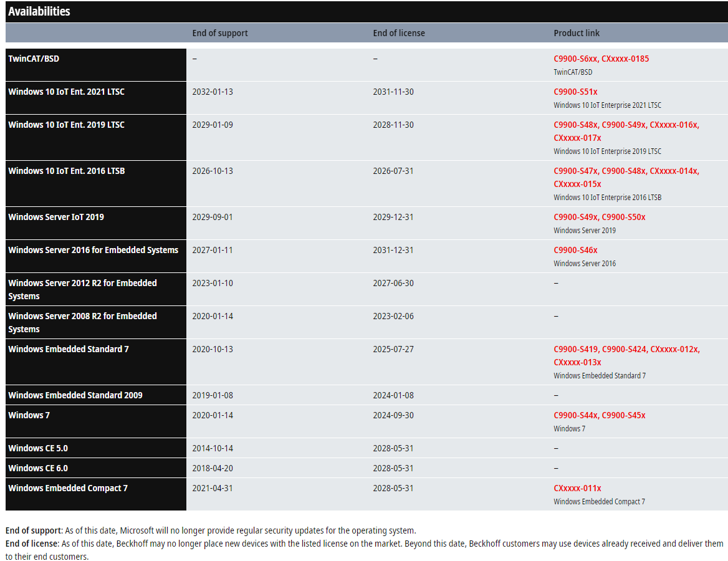728x561 pixels.
Task: Select the Windows Server IoT 2019 row header
Action: (56, 217)
